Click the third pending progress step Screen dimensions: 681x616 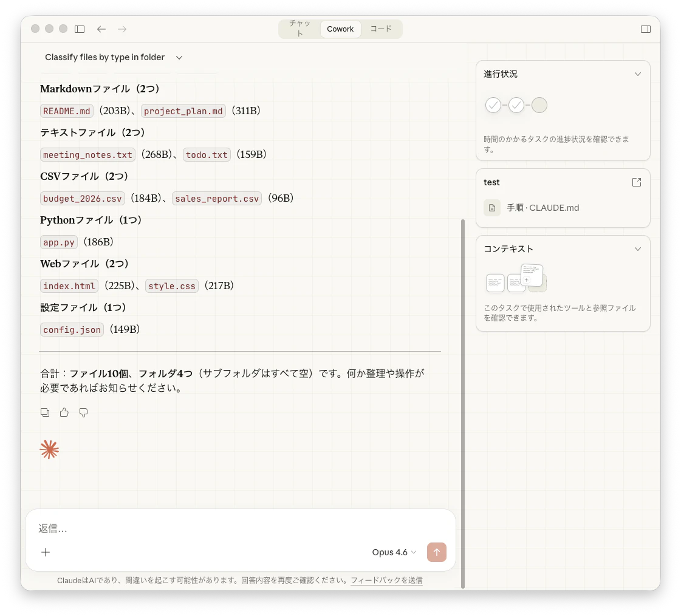539,105
